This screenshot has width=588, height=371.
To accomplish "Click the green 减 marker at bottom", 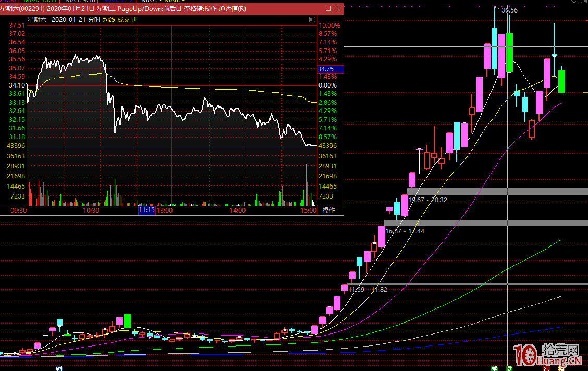I will click(x=494, y=368).
